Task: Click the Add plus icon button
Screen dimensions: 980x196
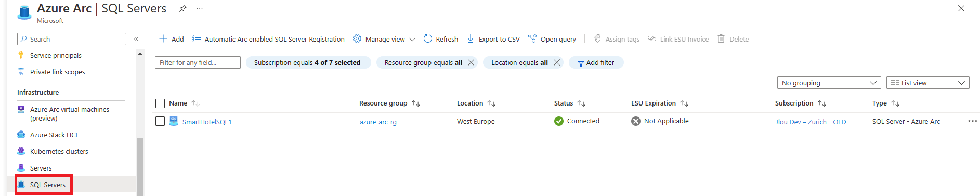Action: (171, 39)
